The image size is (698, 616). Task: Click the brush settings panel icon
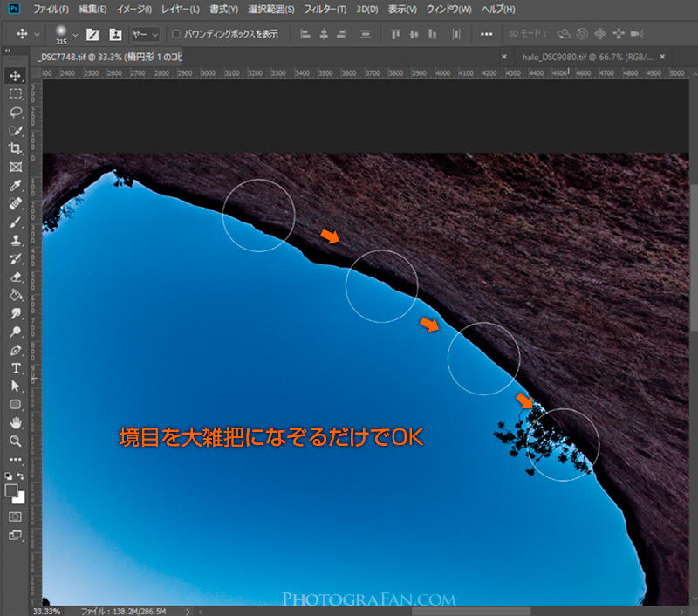[92, 34]
